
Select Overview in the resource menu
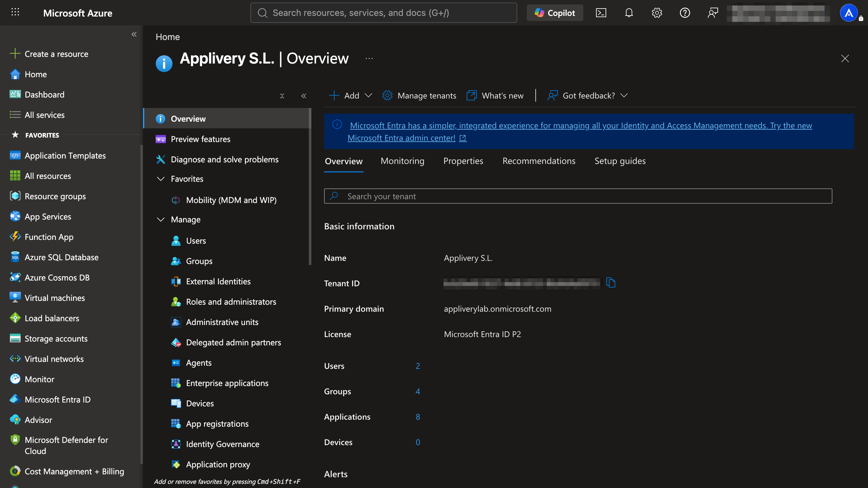tap(227, 119)
